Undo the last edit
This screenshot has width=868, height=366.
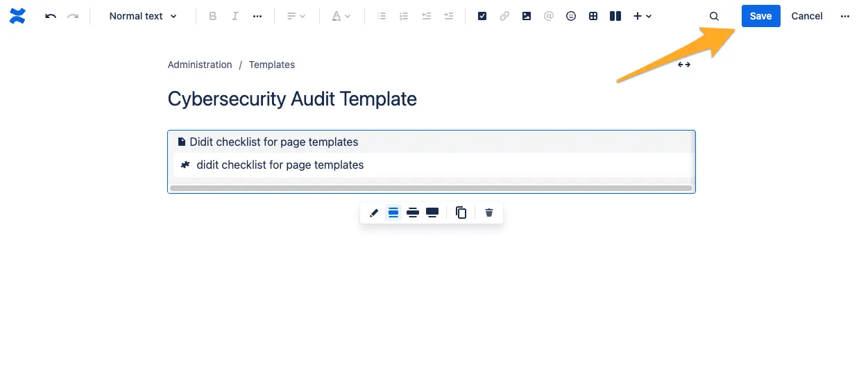click(x=51, y=16)
